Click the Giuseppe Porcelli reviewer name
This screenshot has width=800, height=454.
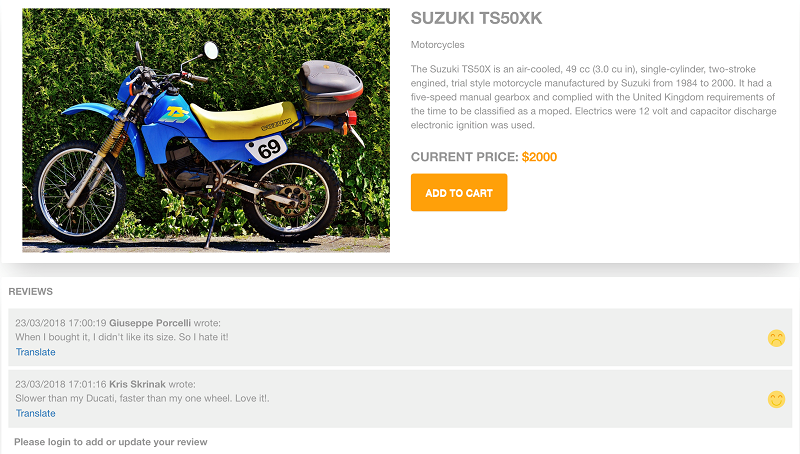point(150,323)
